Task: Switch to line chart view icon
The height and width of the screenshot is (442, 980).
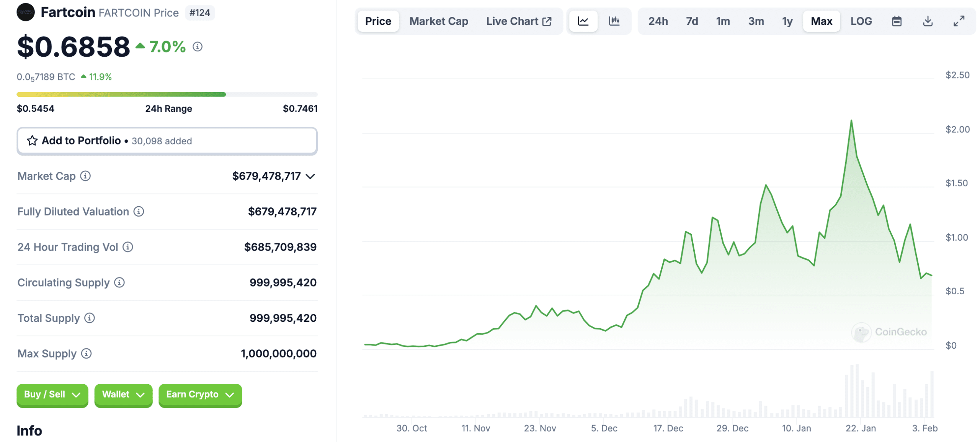Action: [583, 21]
